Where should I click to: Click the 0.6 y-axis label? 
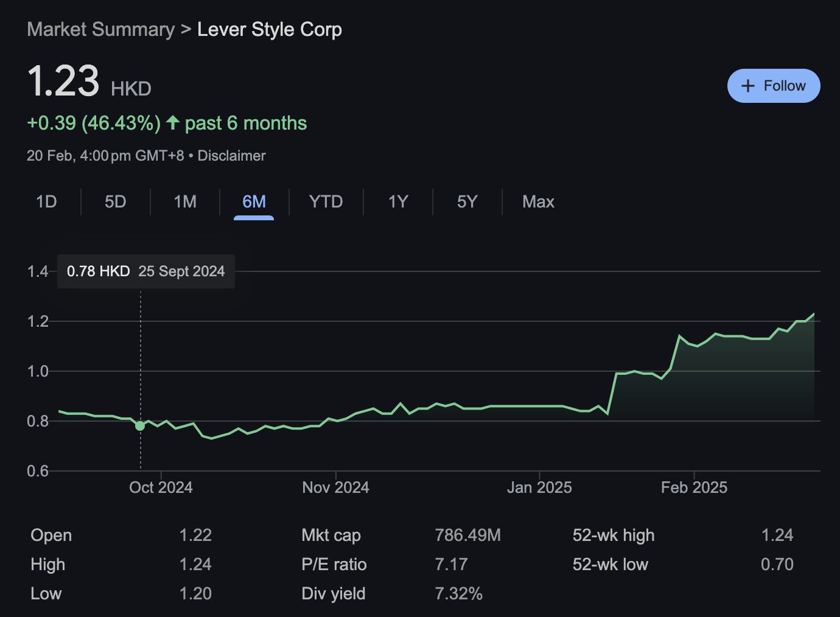pyautogui.click(x=38, y=471)
